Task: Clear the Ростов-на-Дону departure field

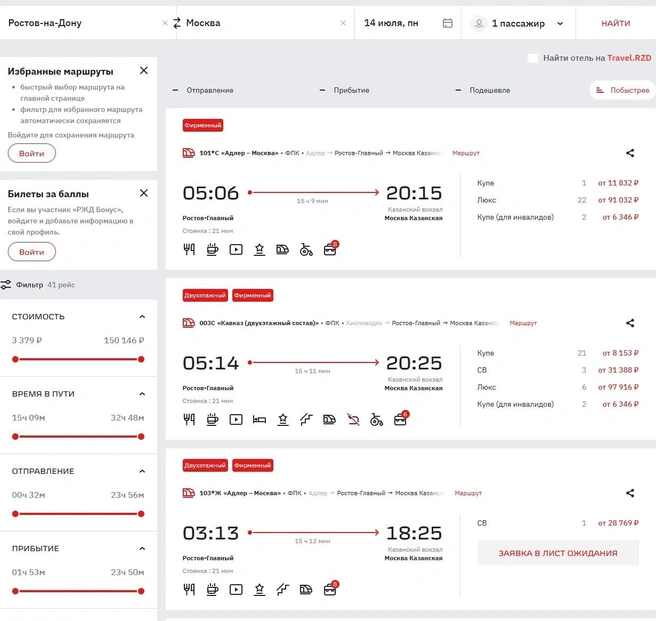Action: pos(165,23)
